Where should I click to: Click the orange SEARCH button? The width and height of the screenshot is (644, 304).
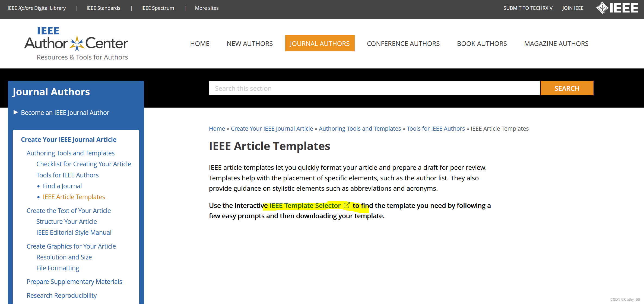567,88
